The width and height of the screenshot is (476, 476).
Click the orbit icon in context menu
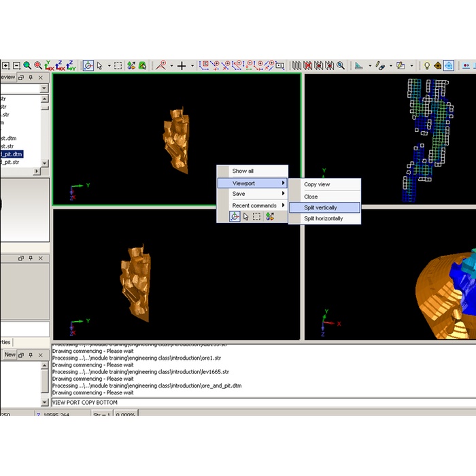click(235, 216)
